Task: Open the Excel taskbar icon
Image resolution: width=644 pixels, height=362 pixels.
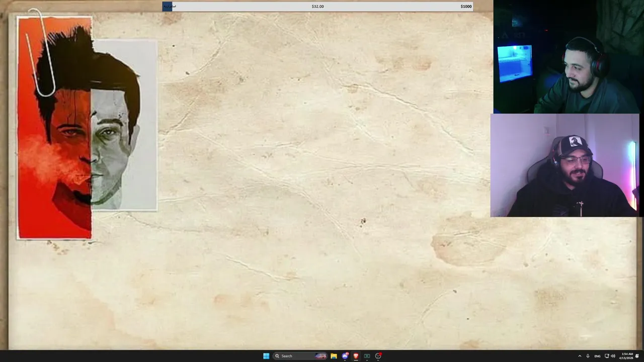Action: pyautogui.click(x=367, y=356)
